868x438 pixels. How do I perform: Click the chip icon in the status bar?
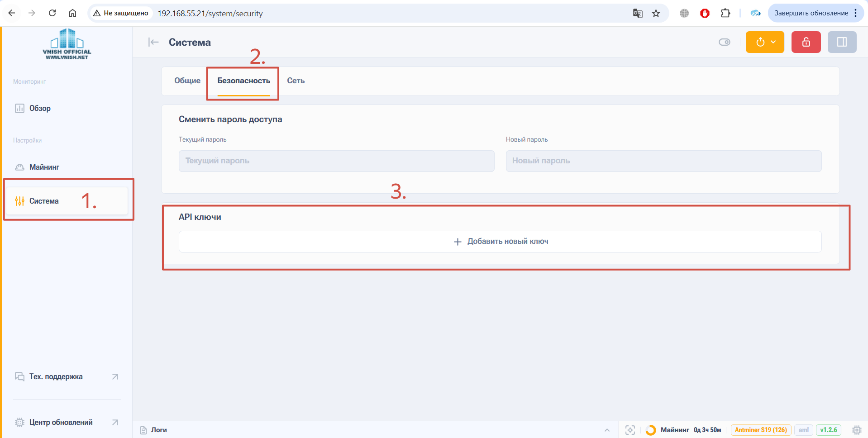[x=857, y=430]
